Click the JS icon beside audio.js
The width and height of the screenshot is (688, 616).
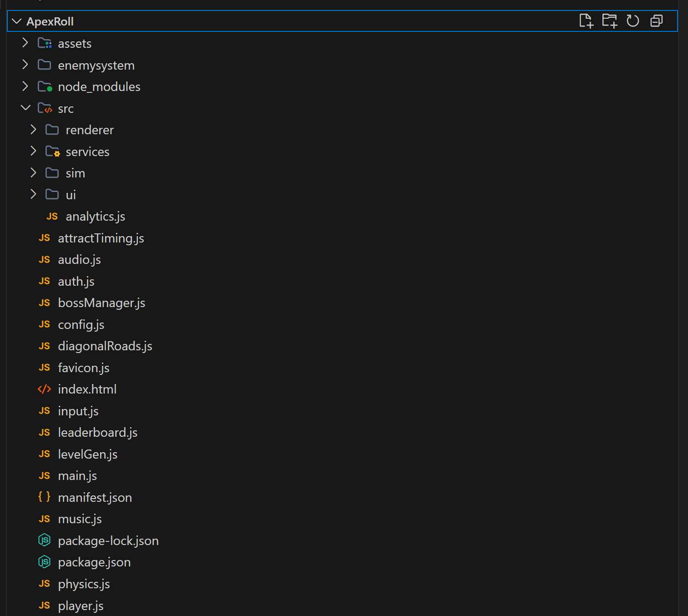(x=44, y=259)
